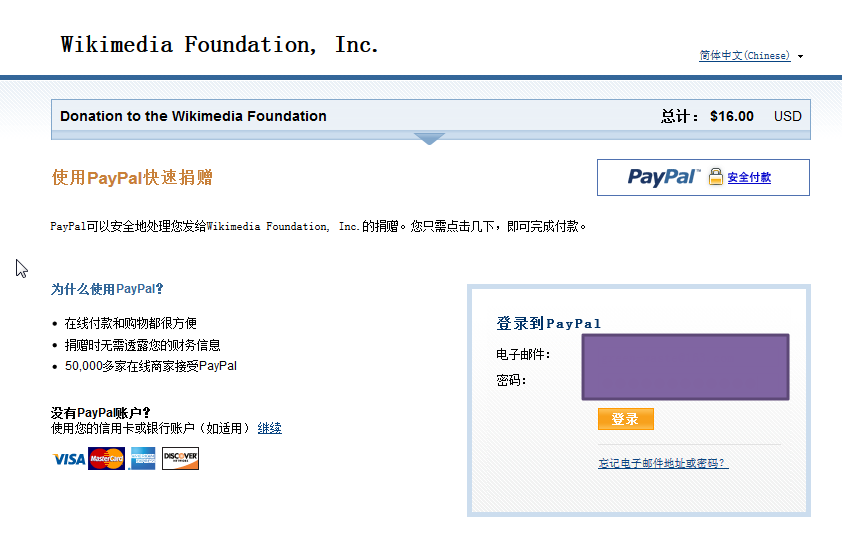Click the 电子邮件 email field label
The height and width of the screenshot is (559, 842).
click(x=523, y=354)
